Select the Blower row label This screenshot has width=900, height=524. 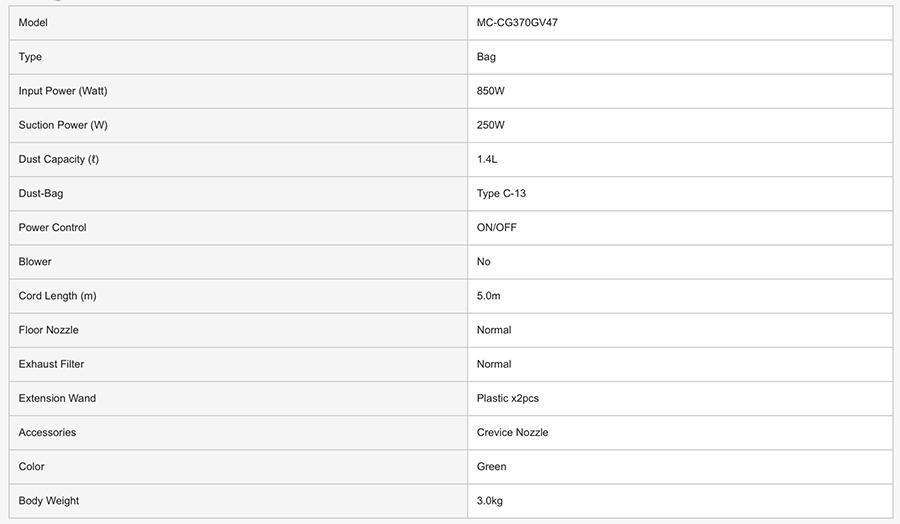pyautogui.click(x=35, y=261)
